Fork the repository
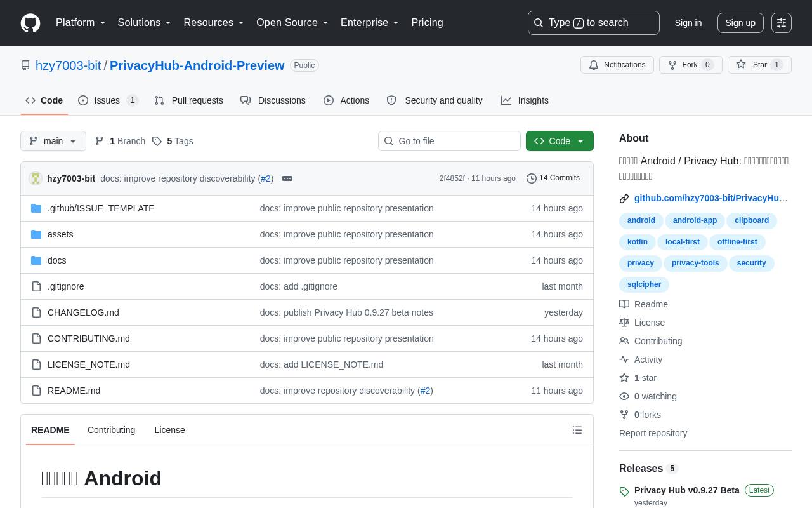 point(691,65)
